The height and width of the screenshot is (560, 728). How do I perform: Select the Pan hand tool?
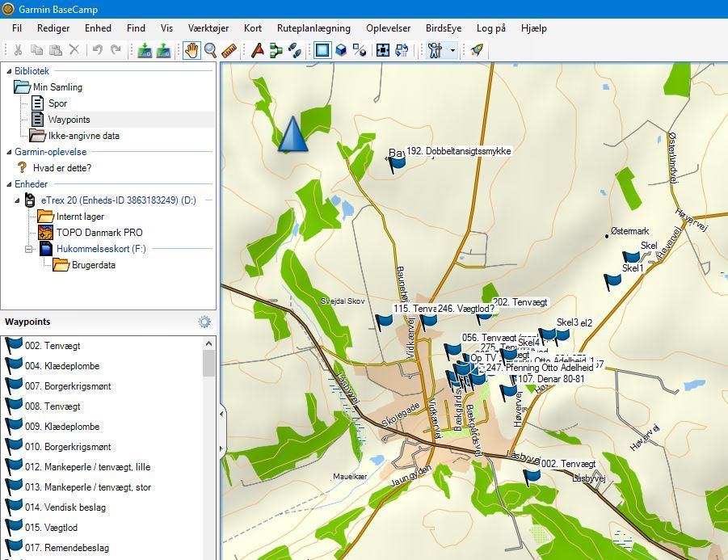click(x=191, y=50)
